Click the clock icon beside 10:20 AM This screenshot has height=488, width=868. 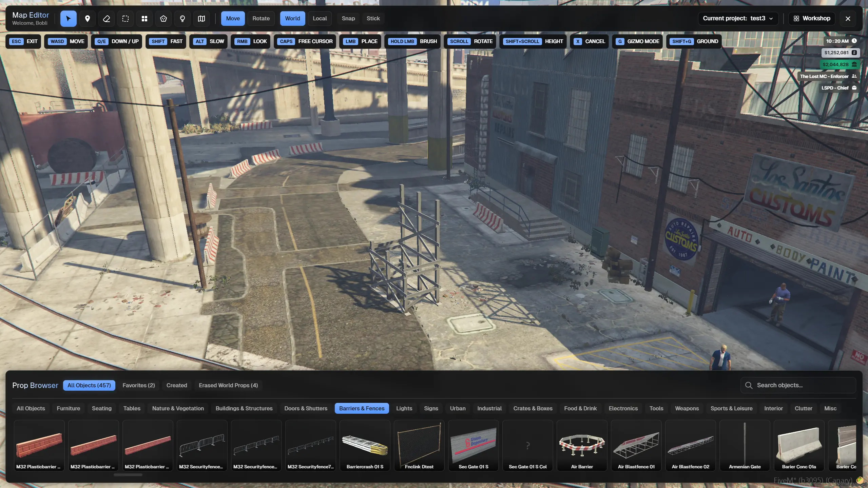[x=854, y=41]
